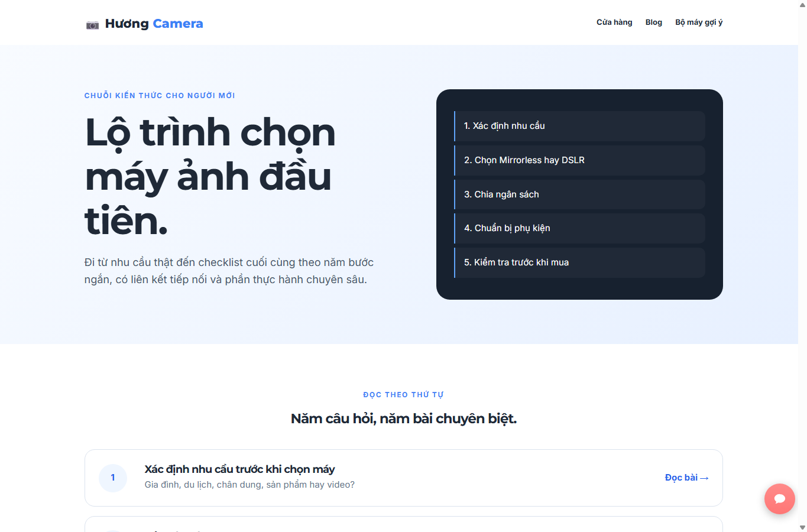Click text Chuỗi kiến thức cho người mới
The width and height of the screenshot is (807, 532).
(160, 95)
